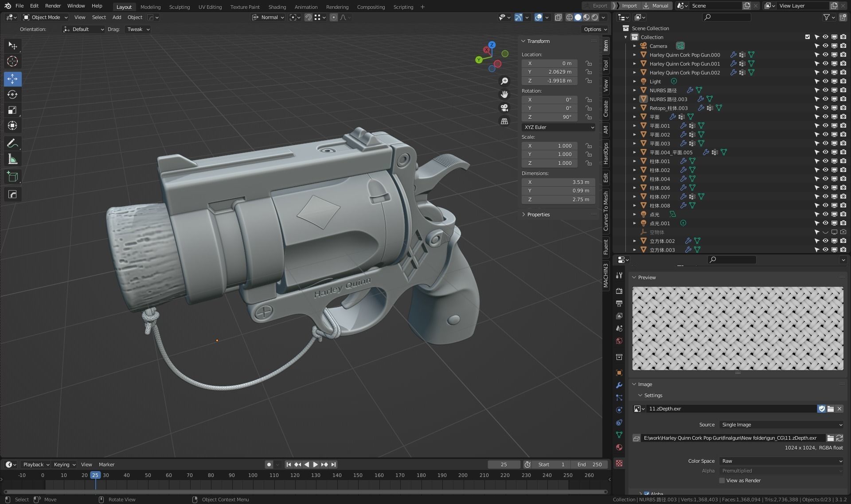The image size is (851, 504).
Task: Open Color Space Raw dropdown
Action: point(781,461)
